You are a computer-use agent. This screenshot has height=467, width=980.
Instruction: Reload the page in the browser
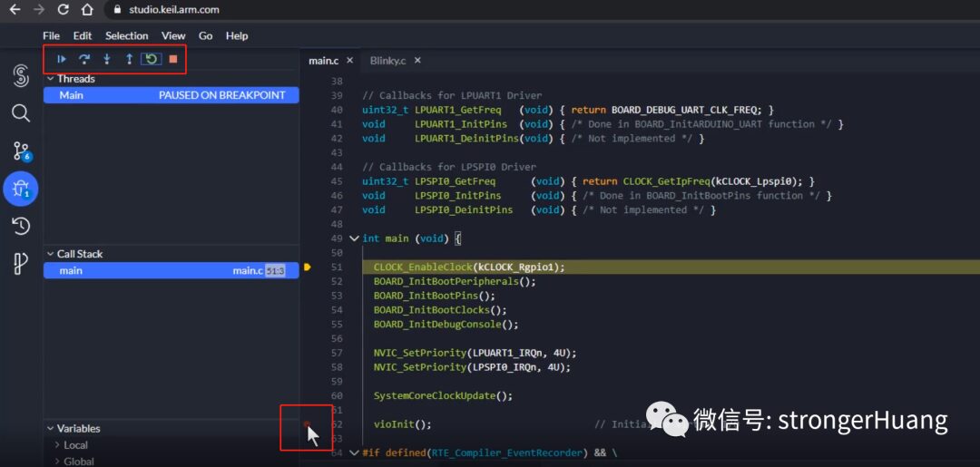(x=63, y=10)
